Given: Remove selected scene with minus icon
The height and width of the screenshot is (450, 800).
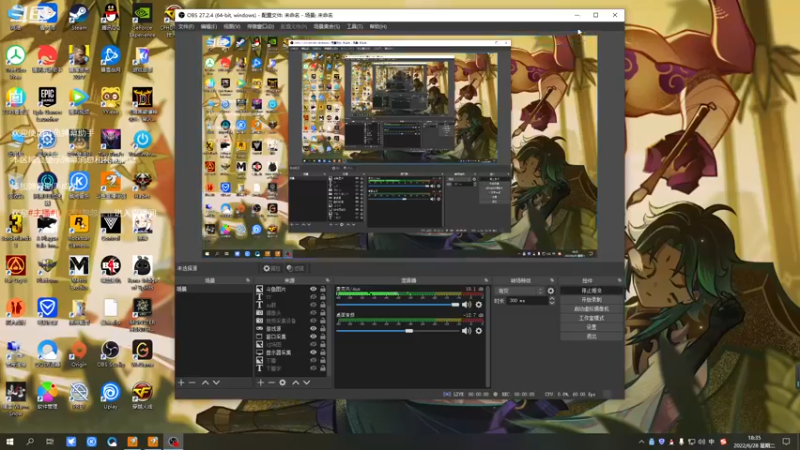Looking at the screenshot, I should [x=192, y=382].
